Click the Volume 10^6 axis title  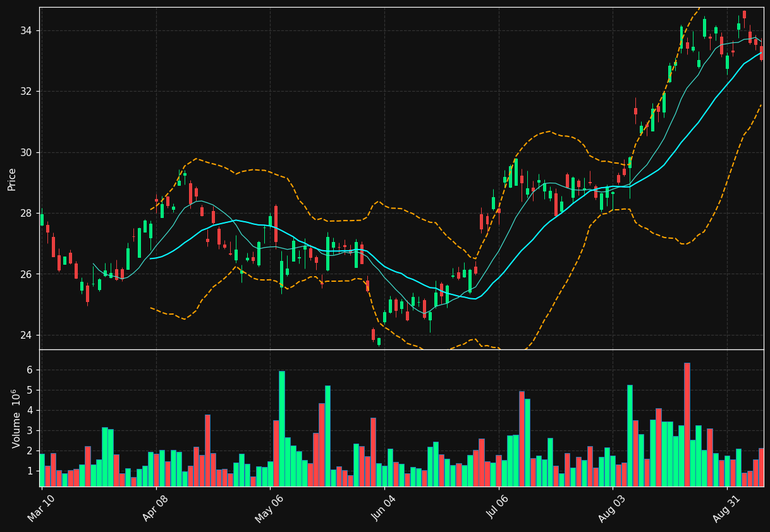point(15,418)
